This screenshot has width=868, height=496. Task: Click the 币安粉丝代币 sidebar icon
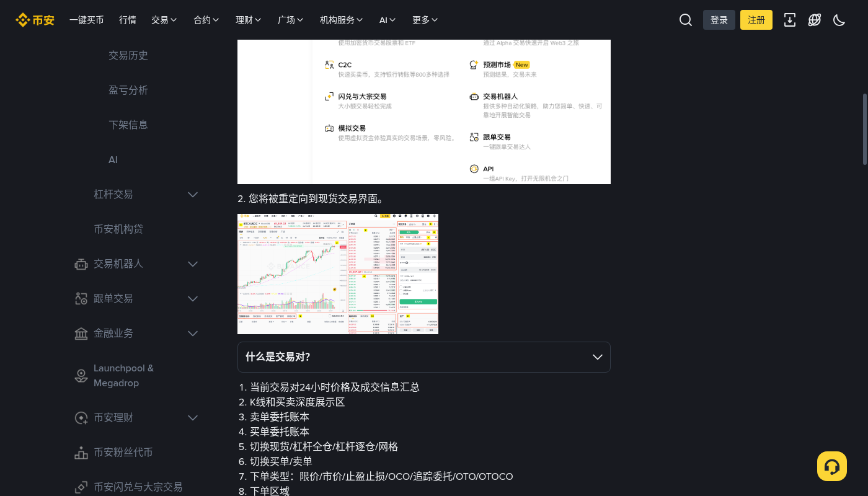[x=81, y=453]
